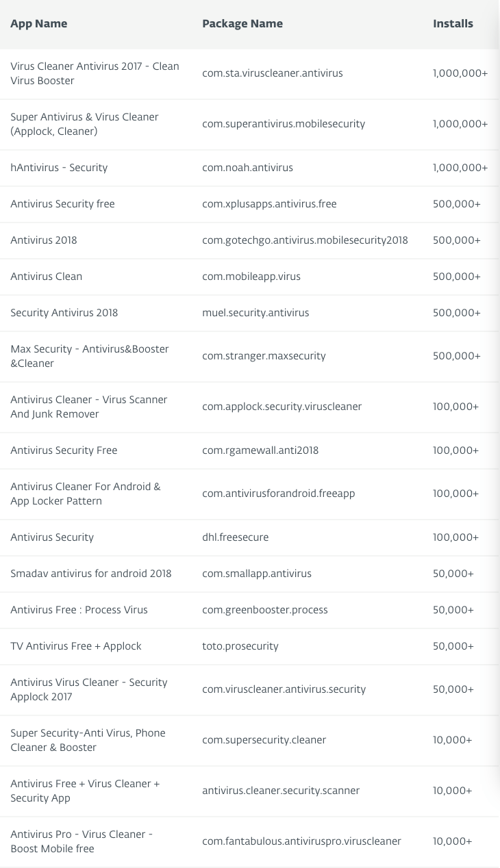Screen dimensions: 500x868
Task: Click the Antivirus Clean row name
Action: tap(47, 277)
